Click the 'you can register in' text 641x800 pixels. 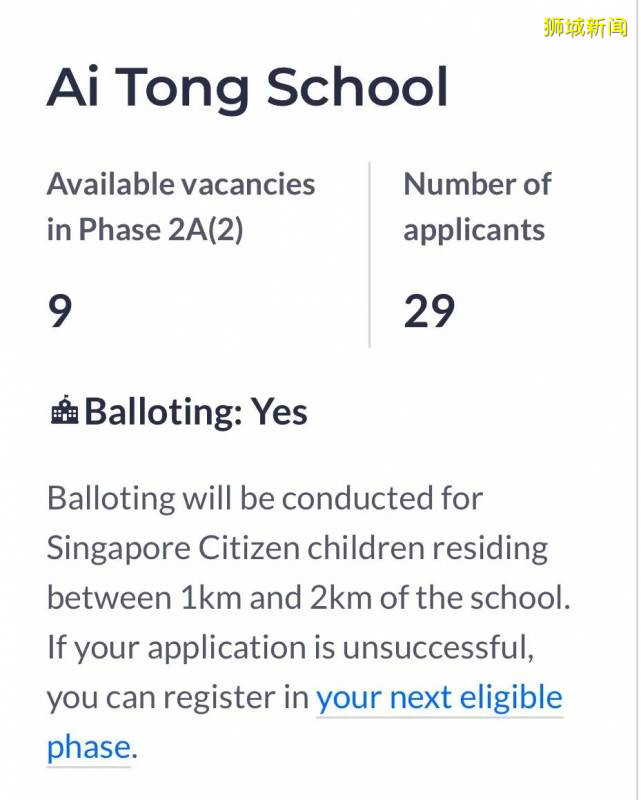[x=178, y=697]
